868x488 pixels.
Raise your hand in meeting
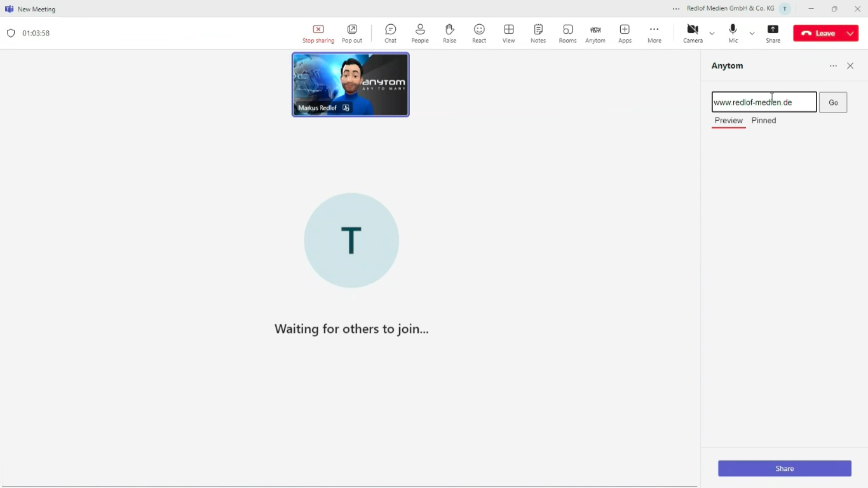[x=449, y=33]
